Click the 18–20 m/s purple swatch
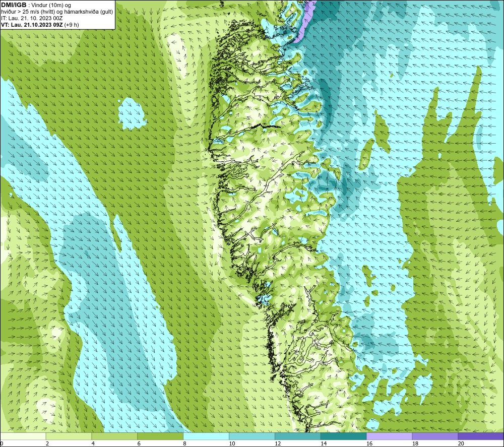The height and width of the screenshot is (447, 504). tap(435, 436)
